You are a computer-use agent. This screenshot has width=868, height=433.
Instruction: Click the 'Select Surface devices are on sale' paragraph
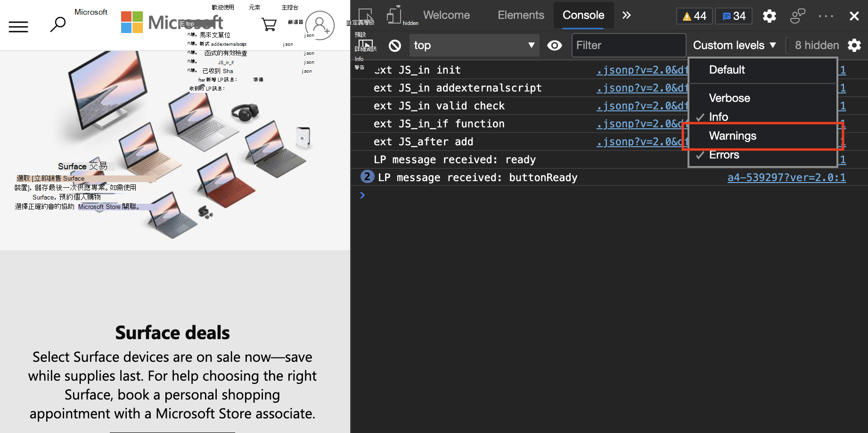point(172,385)
